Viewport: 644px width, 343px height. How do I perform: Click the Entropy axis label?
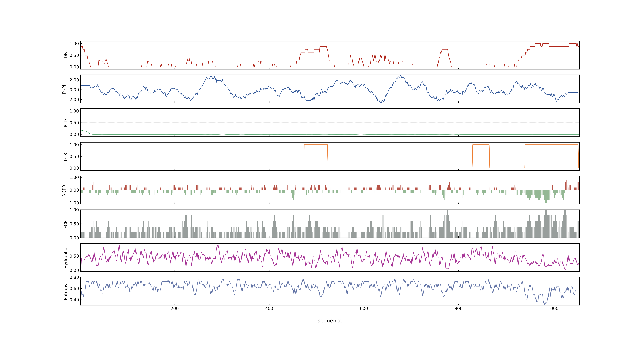click(x=66, y=291)
